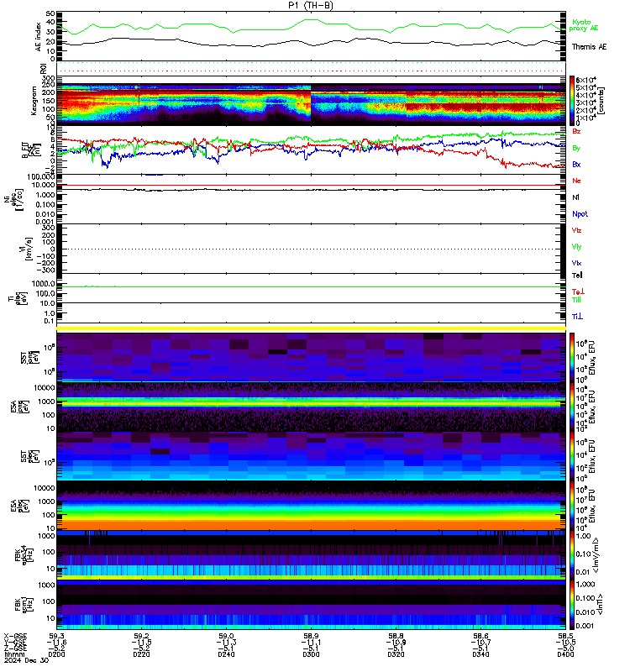The image size is (630, 672).
Task: Select the blue Npot legend label
Action: tap(580, 214)
